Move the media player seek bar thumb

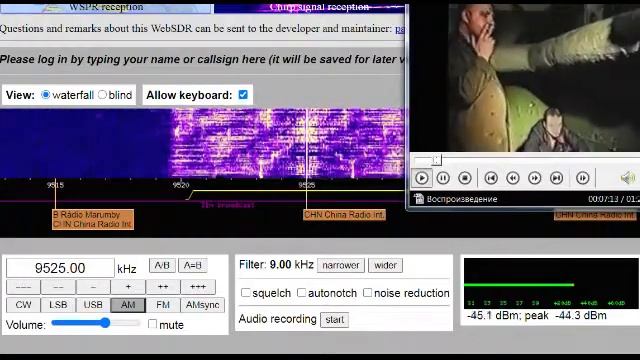coord(437,160)
